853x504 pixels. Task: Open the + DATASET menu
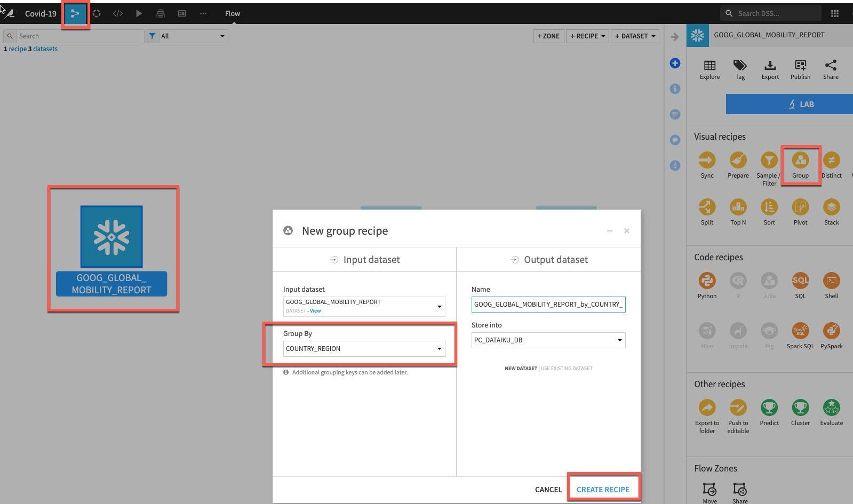coord(634,36)
